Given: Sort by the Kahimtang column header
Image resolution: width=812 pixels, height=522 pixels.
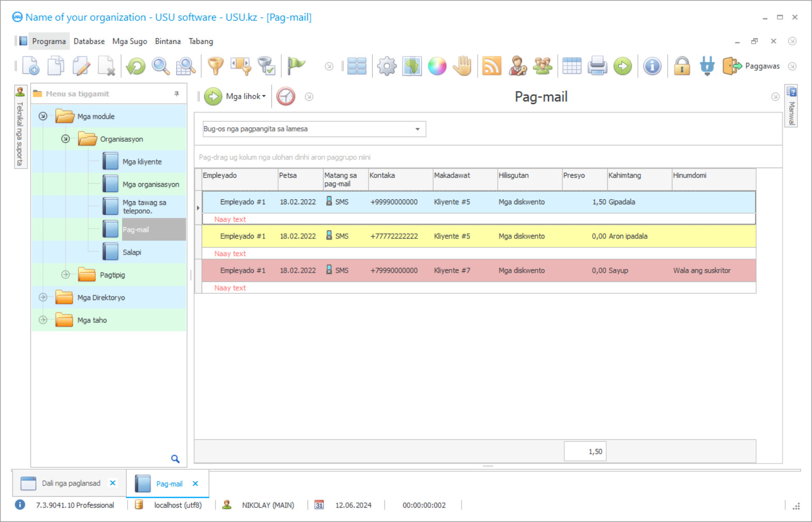Looking at the screenshot, I should pos(638,176).
